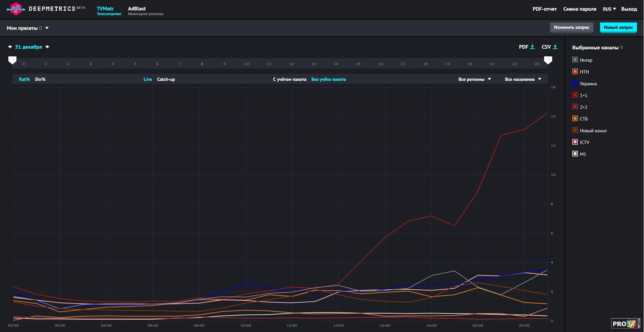This screenshot has width=644, height=332.
Task: Go to next day with right arrow
Action: click(x=47, y=47)
